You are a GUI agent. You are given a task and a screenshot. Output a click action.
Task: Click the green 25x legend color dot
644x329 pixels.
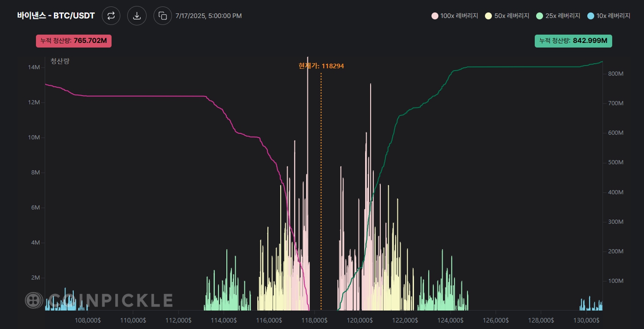[540, 16]
